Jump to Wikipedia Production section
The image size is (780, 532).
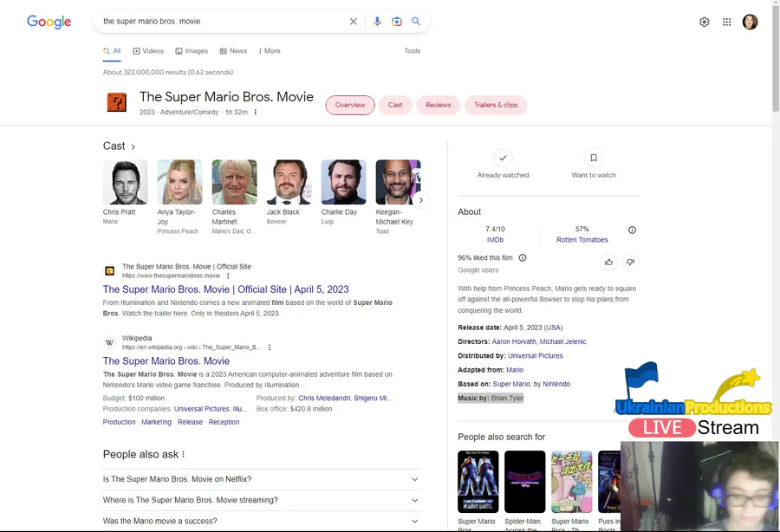pyautogui.click(x=119, y=422)
